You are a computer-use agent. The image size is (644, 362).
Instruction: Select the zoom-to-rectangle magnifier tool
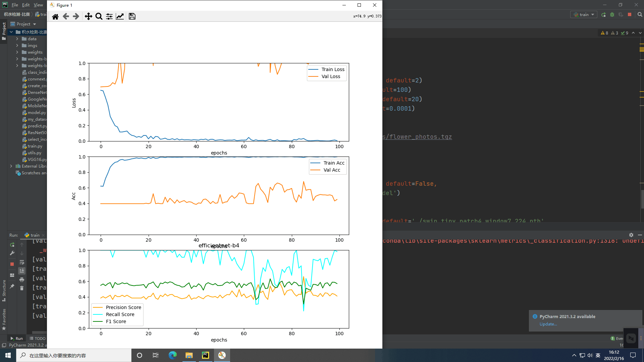pyautogui.click(x=99, y=16)
